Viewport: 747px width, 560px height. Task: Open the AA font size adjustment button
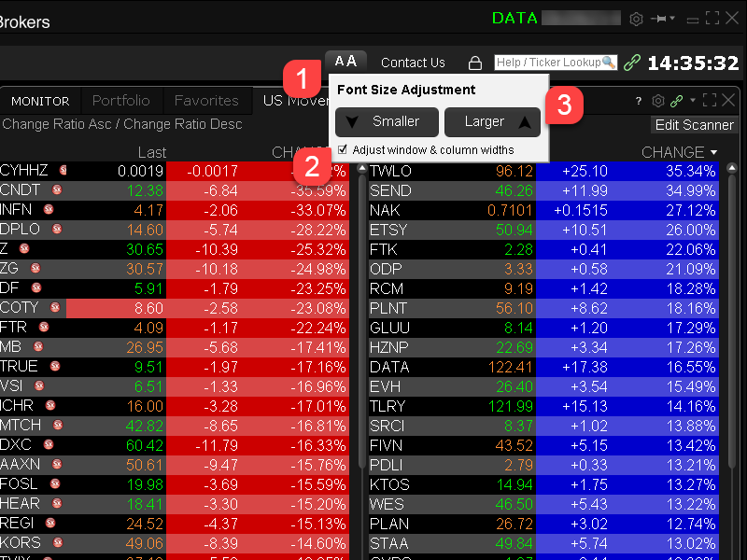point(345,61)
